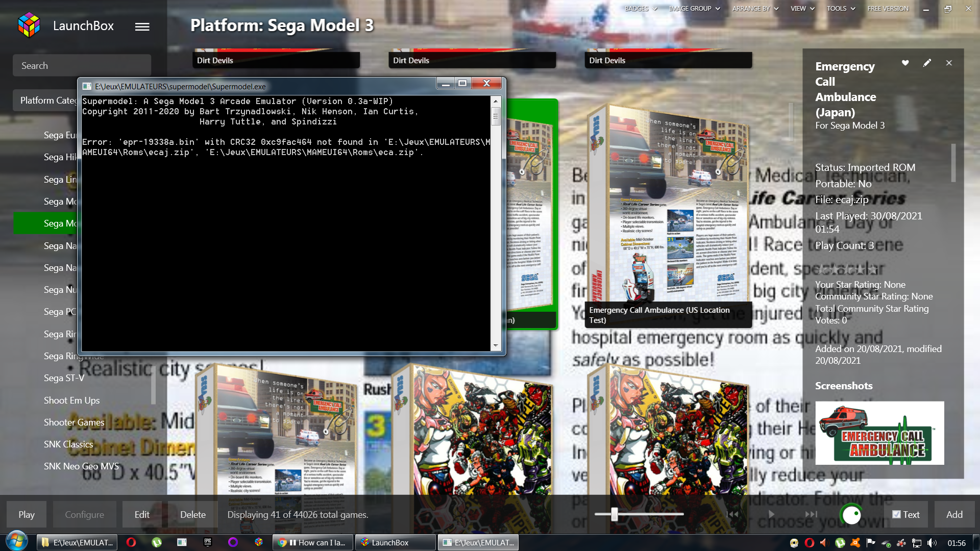Image resolution: width=980 pixels, height=551 pixels.
Task: Adjust the green volume knob
Action: (851, 514)
